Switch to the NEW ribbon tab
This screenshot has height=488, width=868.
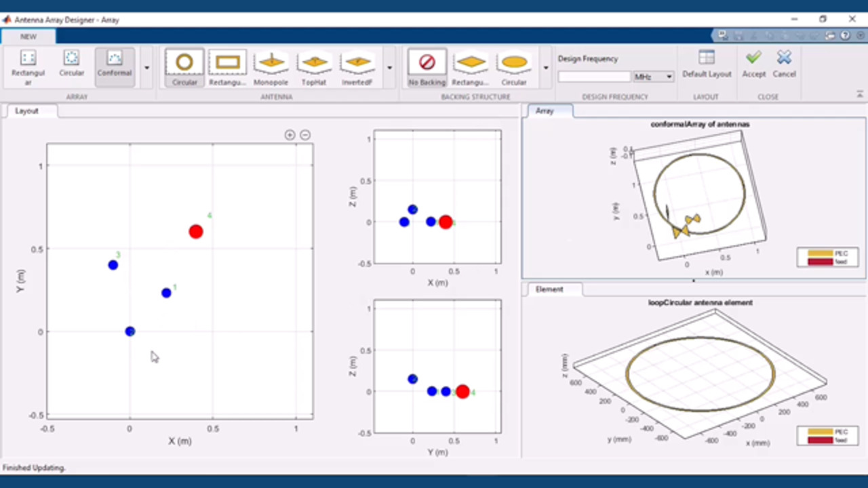[28, 37]
